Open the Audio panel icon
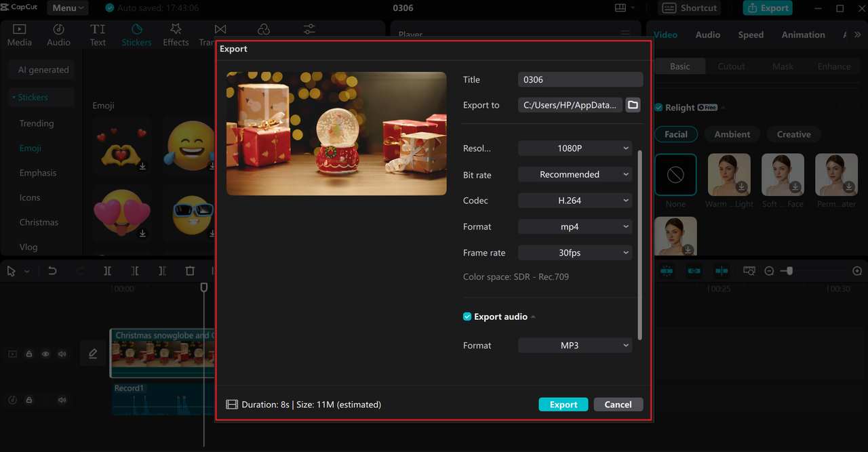The image size is (868, 452). coord(58,29)
